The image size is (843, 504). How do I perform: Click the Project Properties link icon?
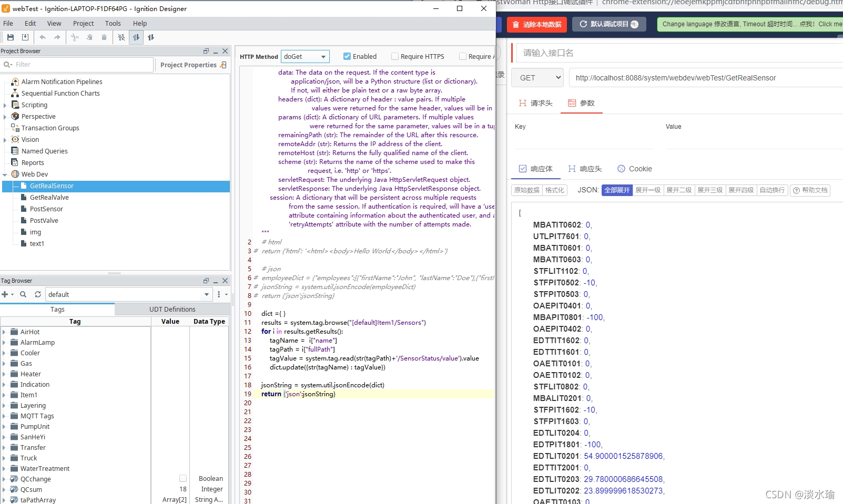(224, 65)
